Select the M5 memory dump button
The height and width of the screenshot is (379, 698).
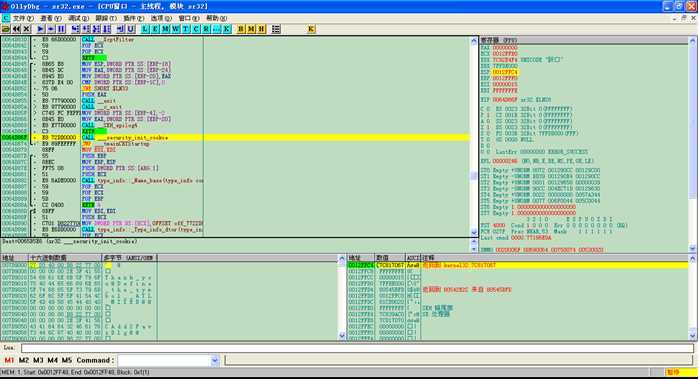[x=67, y=360]
